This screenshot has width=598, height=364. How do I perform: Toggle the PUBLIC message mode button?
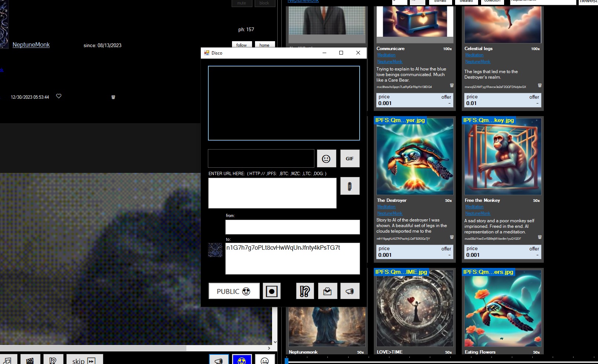click(234, 291)
